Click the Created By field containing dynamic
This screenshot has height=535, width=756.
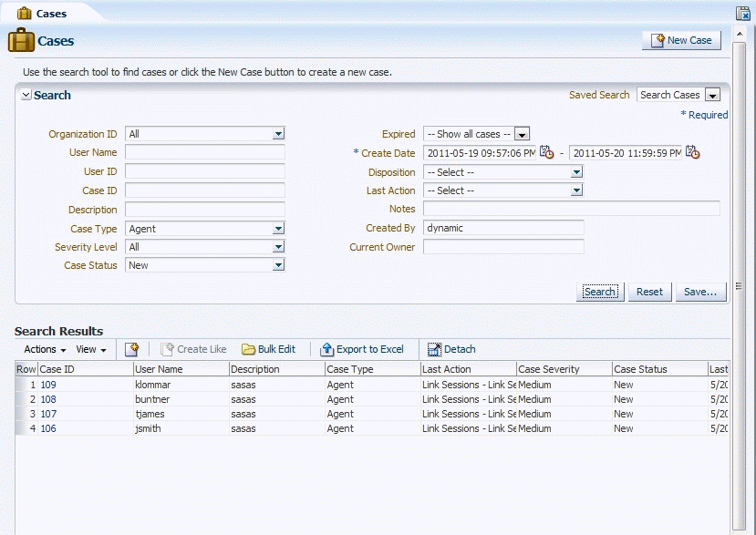(503, 228)
